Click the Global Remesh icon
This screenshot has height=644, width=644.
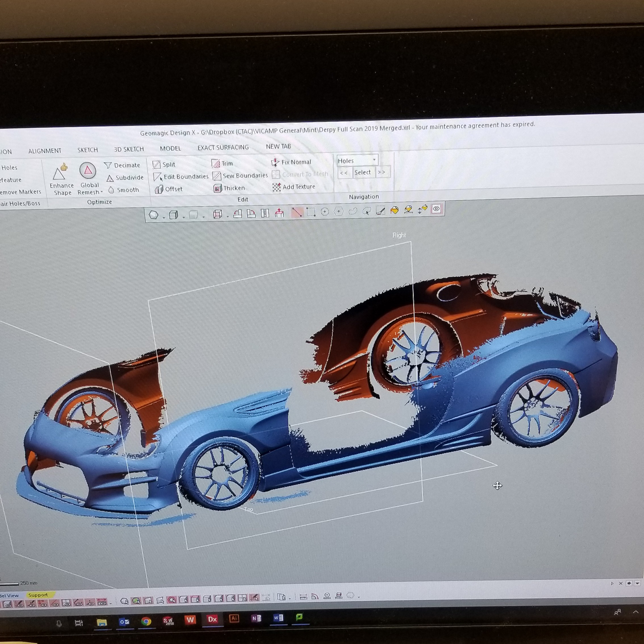[x=88, y=171]
